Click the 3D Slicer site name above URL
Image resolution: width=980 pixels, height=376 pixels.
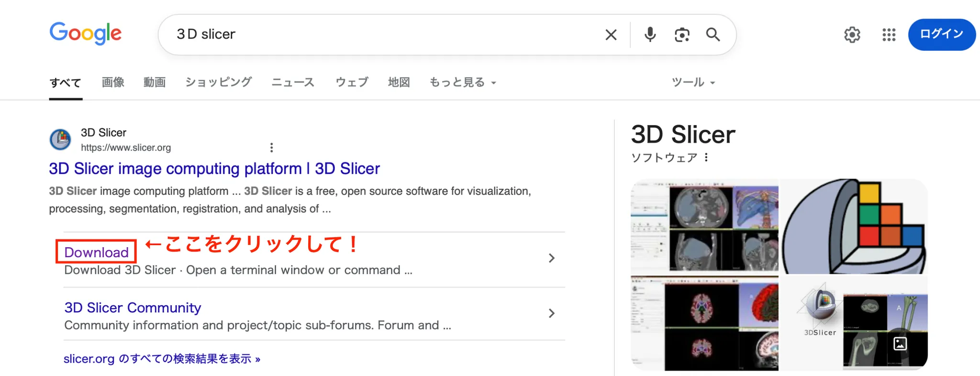[103, 133]
